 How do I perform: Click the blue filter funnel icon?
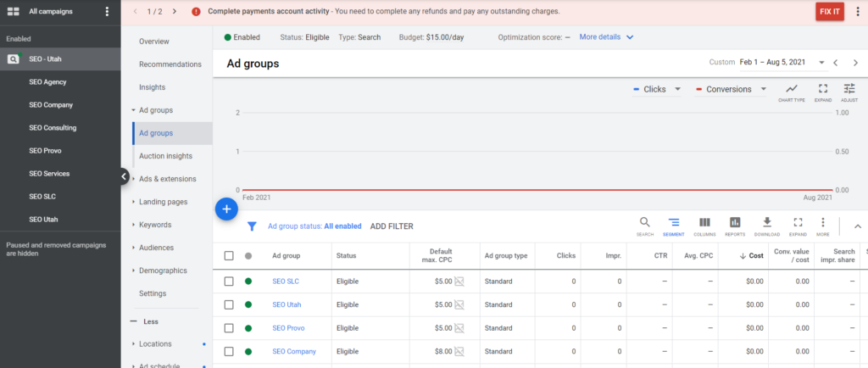[252, 226]
